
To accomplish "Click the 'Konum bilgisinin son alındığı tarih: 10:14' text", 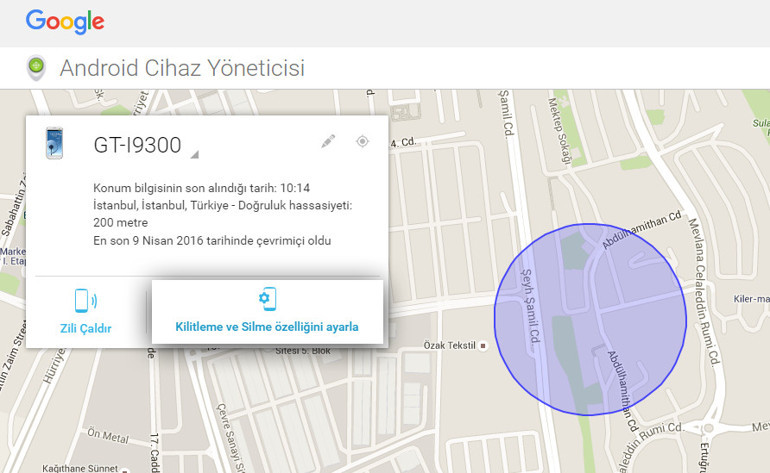I will 201,188.
